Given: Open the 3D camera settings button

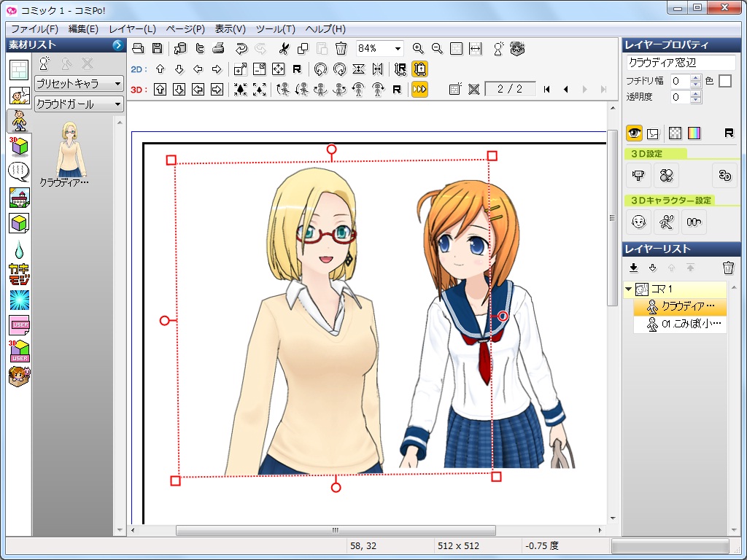Looking at the screenshot, I should click(638, 175).
